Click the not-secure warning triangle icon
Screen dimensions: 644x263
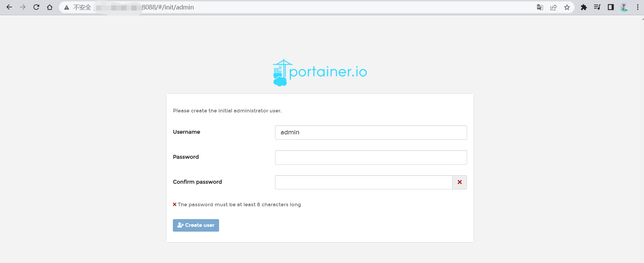coord(67,7)
